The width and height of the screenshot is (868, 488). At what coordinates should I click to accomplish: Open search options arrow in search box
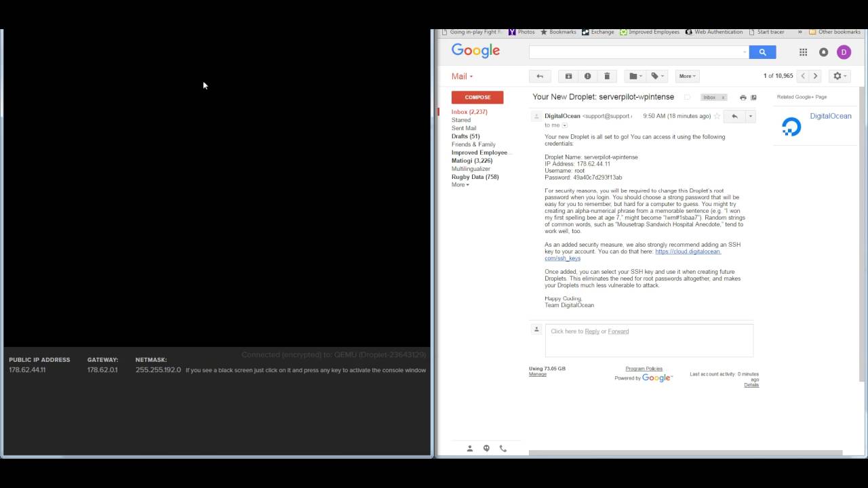coord(745,52)
